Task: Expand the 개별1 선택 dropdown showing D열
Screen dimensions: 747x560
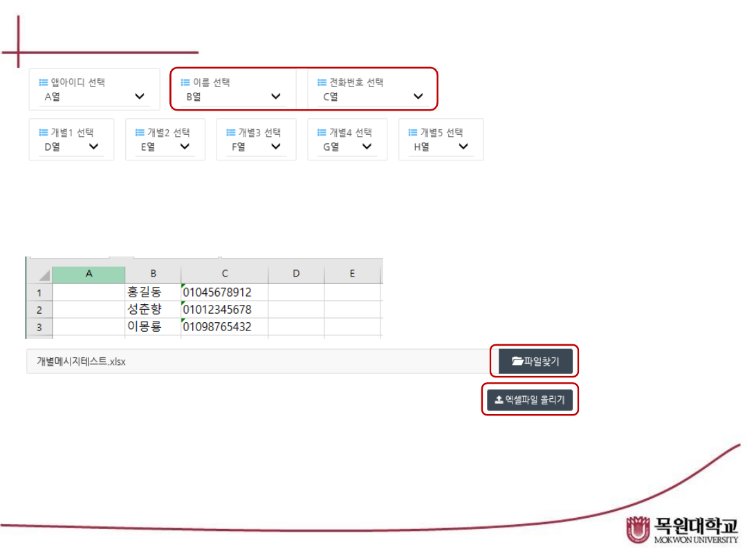Action: click(71, 147)
